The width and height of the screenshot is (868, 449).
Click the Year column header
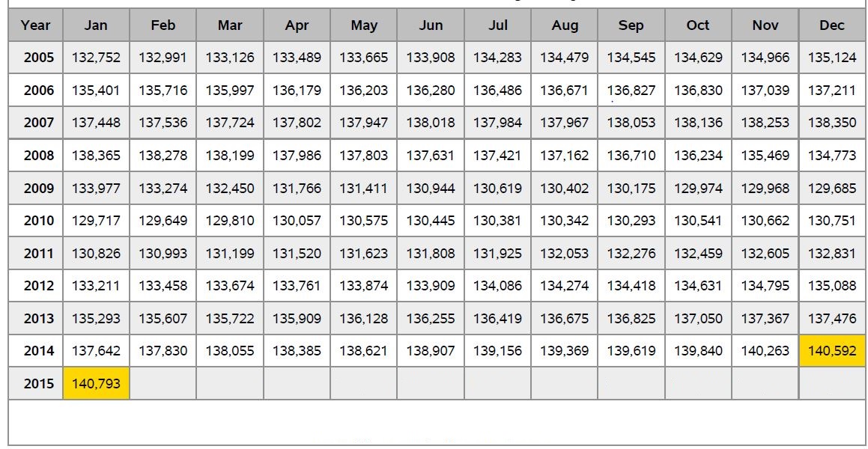click(36, 25)
